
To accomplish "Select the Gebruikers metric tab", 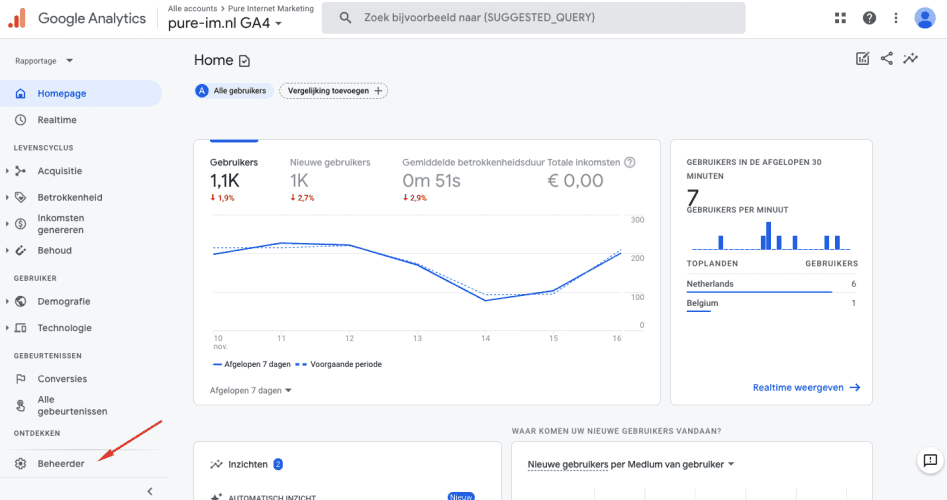I will [234, 179].
